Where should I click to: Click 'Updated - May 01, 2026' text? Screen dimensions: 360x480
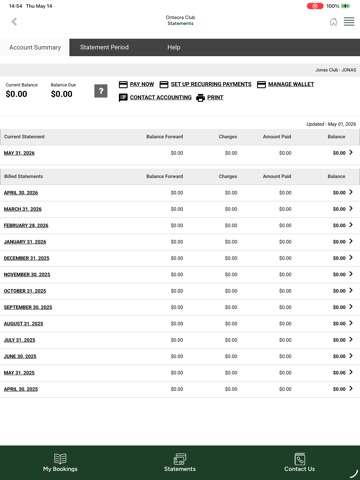click(331, 124)
